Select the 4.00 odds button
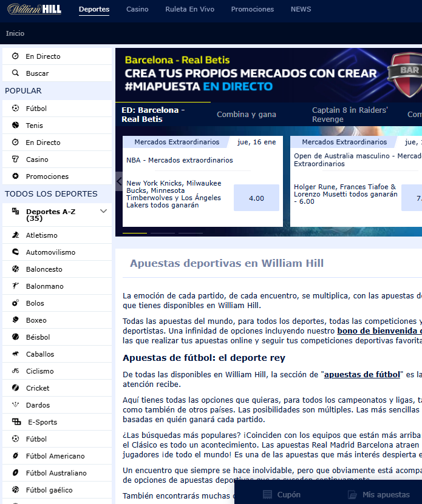 click(x=256, y=198)
